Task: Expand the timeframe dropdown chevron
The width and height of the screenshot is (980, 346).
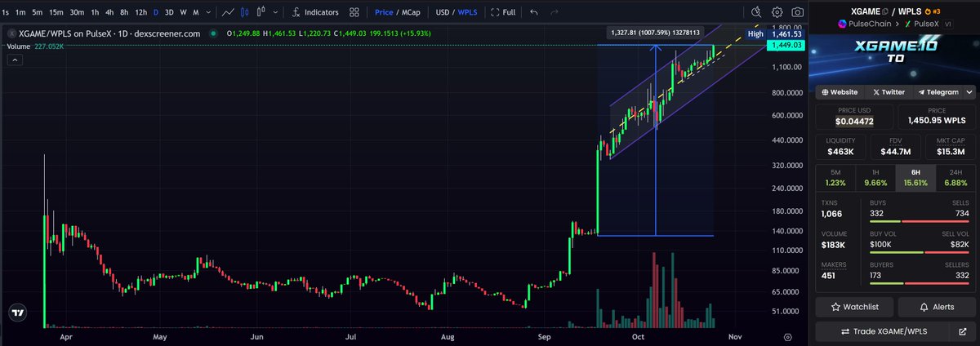Action: (207, 12)
